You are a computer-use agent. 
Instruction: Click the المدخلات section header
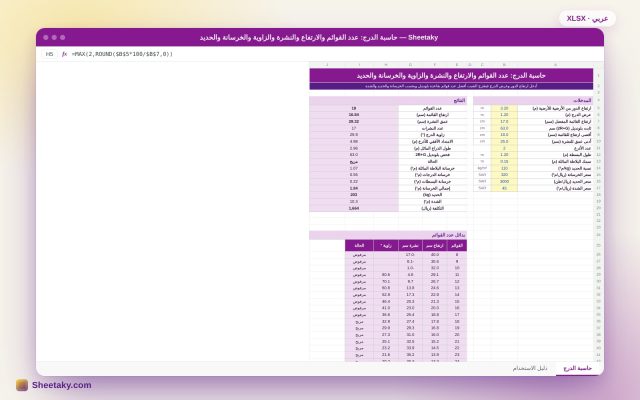point(533,100)
